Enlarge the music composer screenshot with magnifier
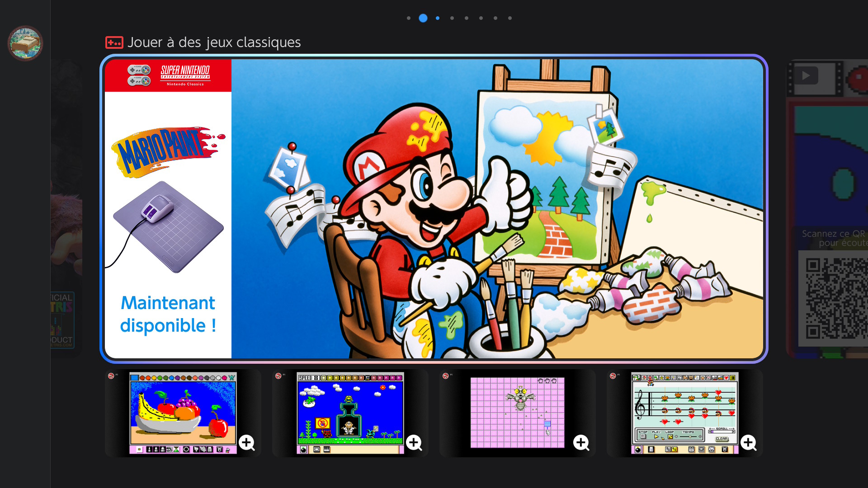868x488 pixels. pos(749,442)
